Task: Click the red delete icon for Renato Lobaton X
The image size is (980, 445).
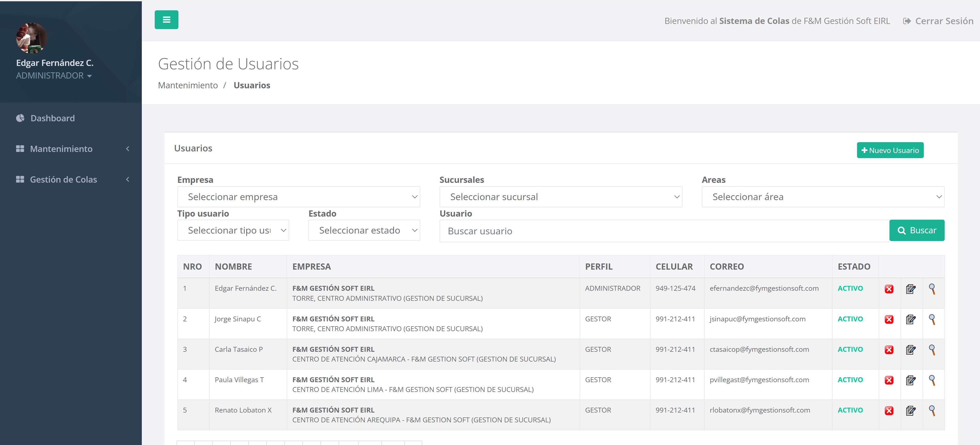Action: click(889, 411)
